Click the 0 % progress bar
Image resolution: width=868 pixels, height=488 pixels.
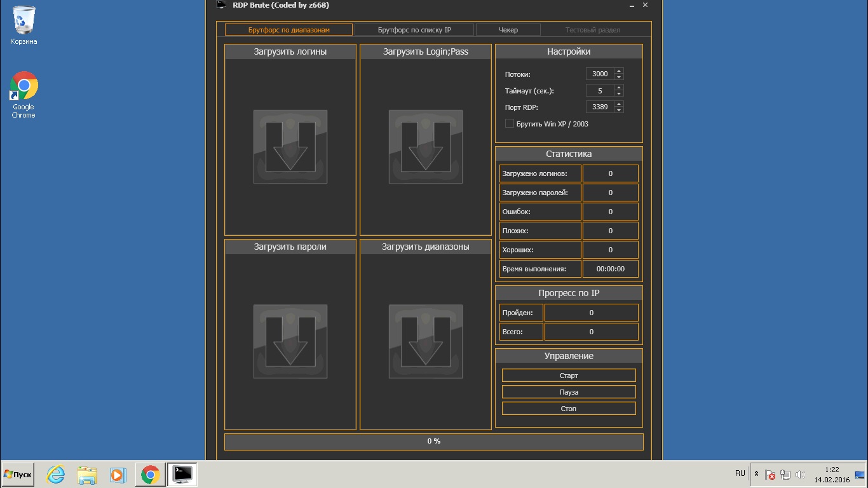(x=434, y=441)
